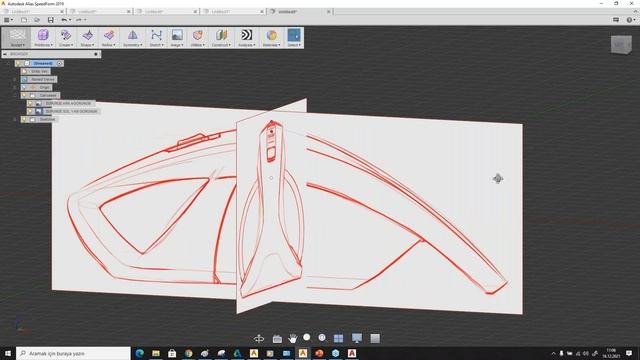Image resolution: width=640 pixels, height=360 pixels.
Task: Open the Utilities dropdown label
Action: click(198, 45)
